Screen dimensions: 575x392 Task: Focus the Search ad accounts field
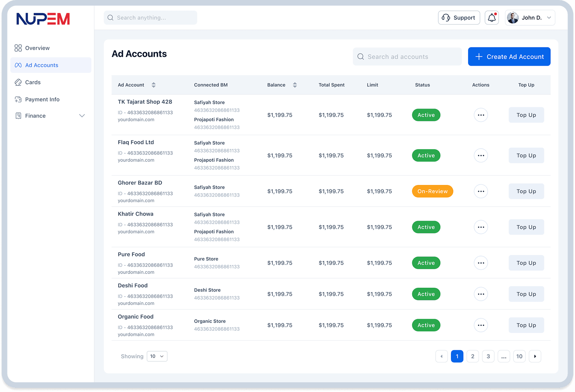tap(407, 56)
